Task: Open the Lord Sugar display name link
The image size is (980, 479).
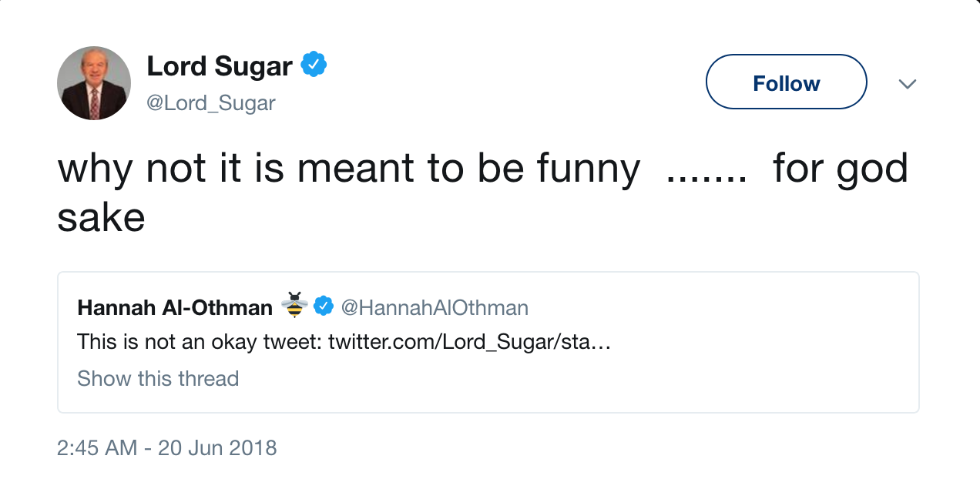Action: tap(220, 66)
